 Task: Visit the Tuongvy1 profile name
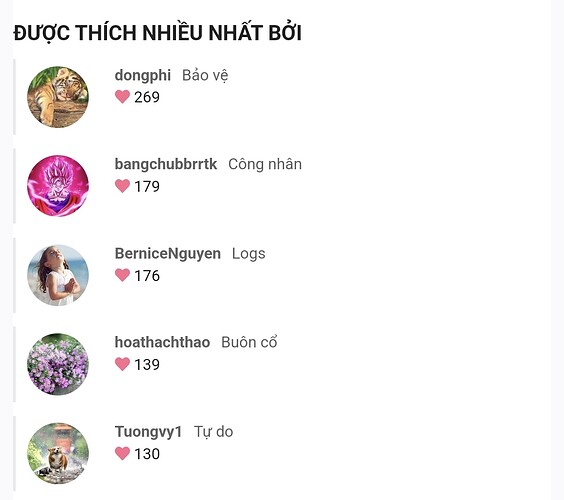point(149,432)
